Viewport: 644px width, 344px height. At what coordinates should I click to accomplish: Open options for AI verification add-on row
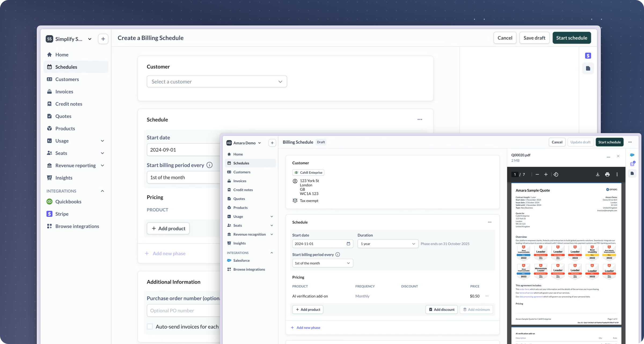[487, 296]
